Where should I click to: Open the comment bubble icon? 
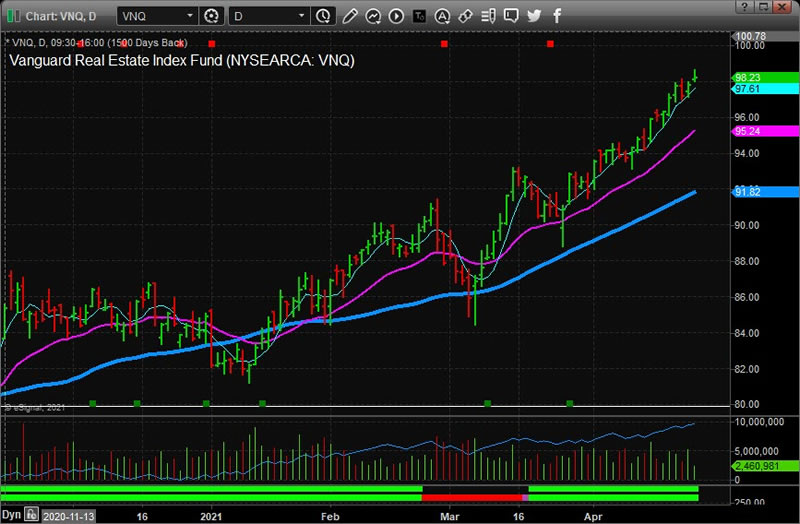pyautogui.click(x=511, y=16)
